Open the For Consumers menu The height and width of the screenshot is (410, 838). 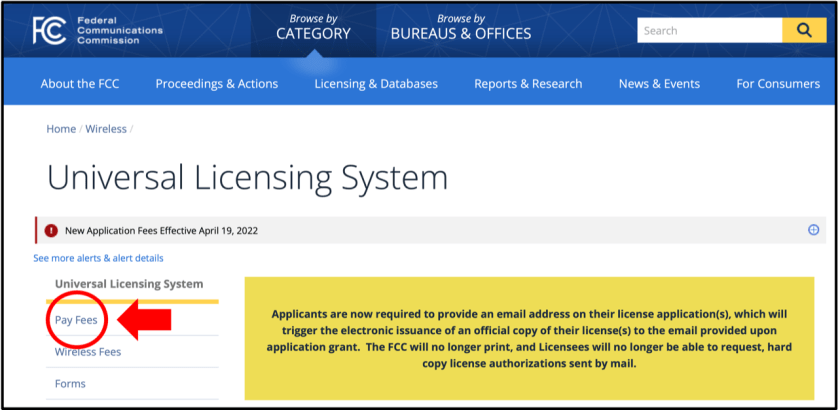(778, 84)
